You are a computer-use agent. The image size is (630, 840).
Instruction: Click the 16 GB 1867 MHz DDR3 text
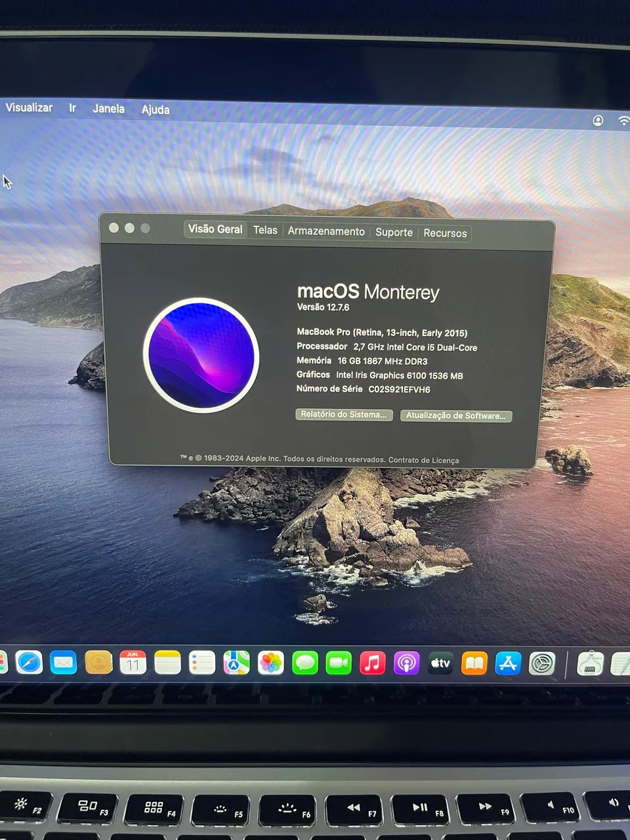click(x=383, y=361)
